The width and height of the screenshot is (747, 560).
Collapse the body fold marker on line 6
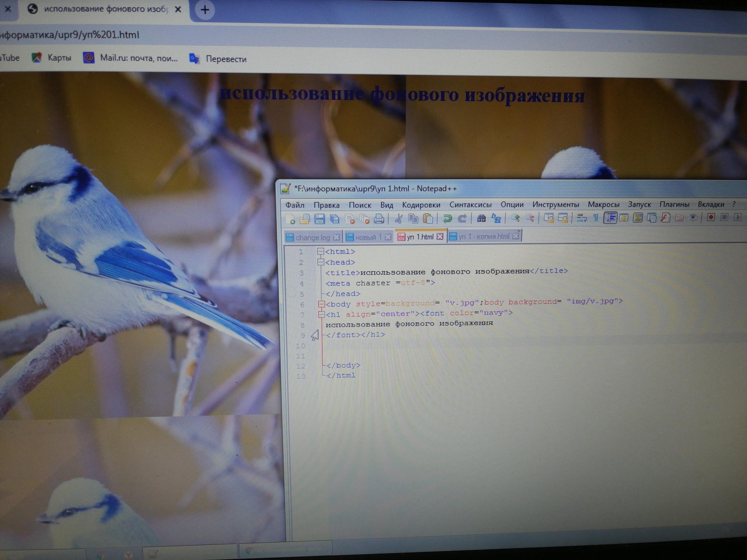[x=322, y=304]
